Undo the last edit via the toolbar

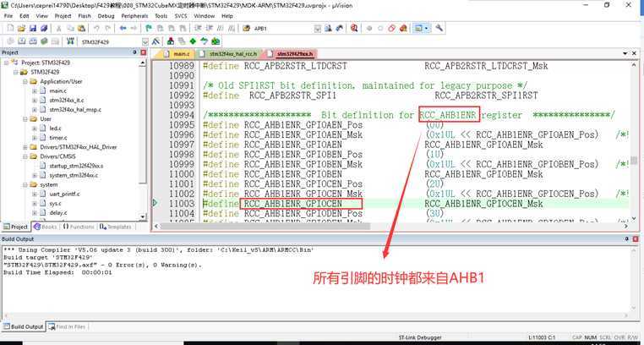point(96,29)
